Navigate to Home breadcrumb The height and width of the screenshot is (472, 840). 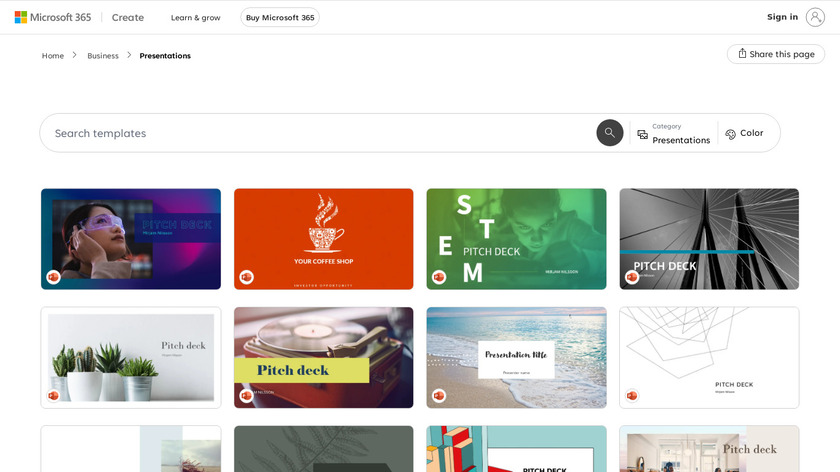point(53,56)
